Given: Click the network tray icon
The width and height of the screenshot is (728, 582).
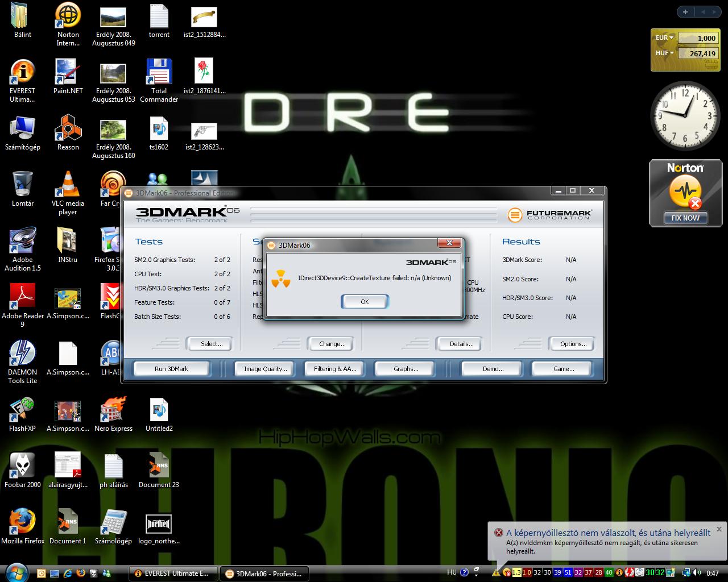Looking at the screenshot, I should click(x=686, y=573).
